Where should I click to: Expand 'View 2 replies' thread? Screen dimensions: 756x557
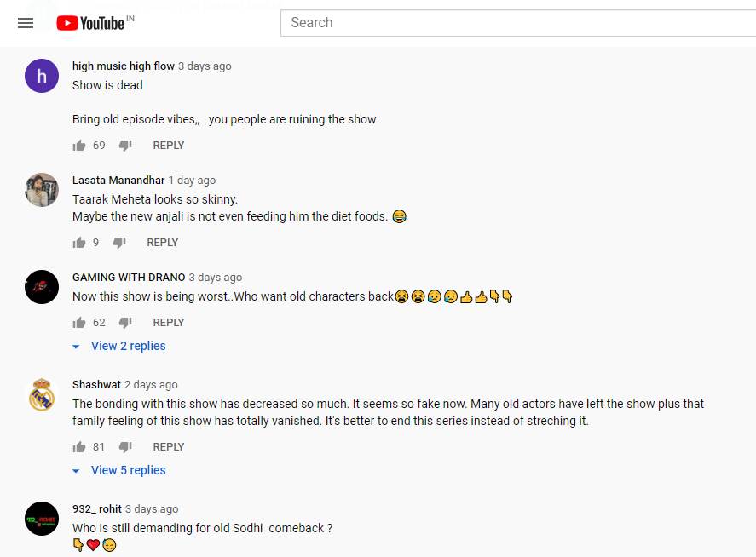click(x=128, y=346)
